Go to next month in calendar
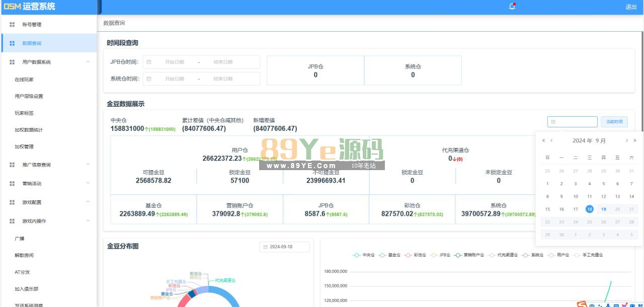644x307 pixels. pyautogui.click(x=626, y=141)
